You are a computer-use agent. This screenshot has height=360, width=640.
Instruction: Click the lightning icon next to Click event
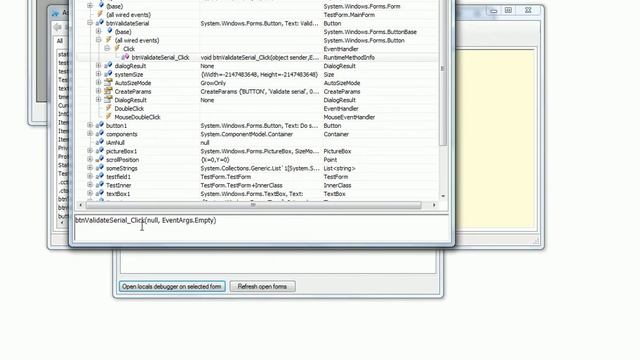(x=117, y=49)
